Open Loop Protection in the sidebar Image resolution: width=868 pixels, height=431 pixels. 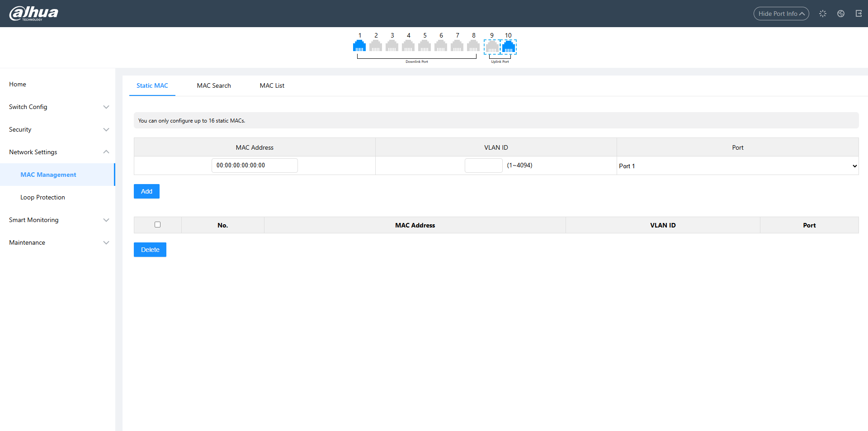click(42, 198)
